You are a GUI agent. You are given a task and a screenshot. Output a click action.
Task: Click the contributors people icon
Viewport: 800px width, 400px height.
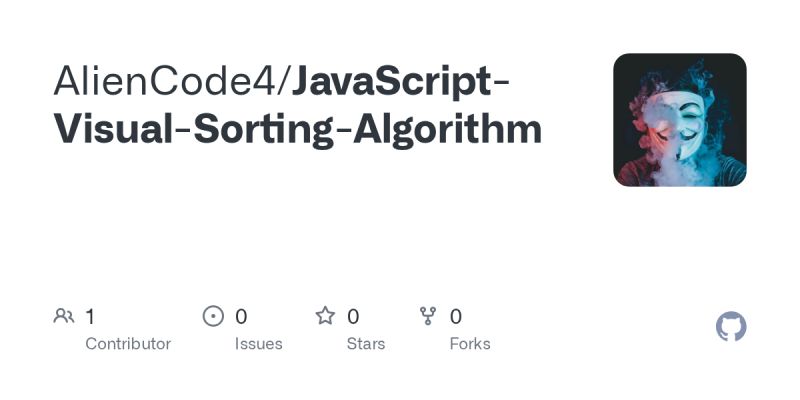(x=64, y=317)
